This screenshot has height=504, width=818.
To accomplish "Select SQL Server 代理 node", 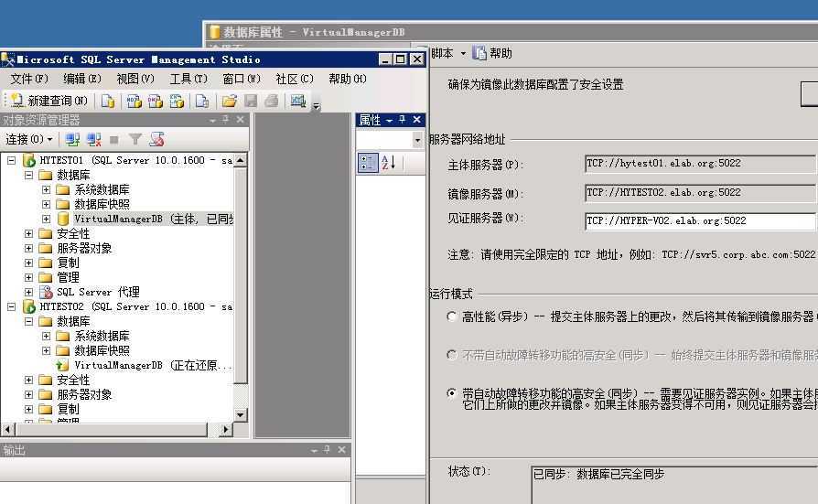I will pos(98,292).
